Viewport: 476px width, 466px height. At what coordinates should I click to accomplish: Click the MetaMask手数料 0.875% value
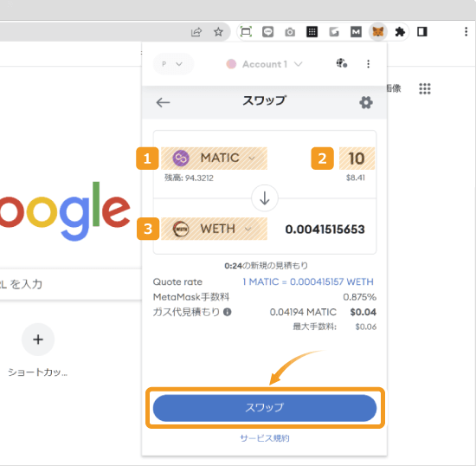359,297
